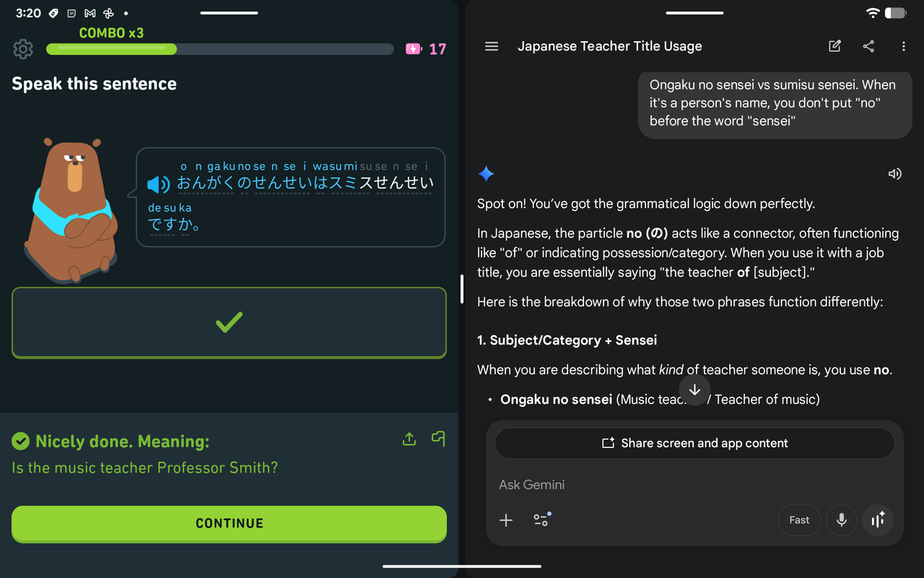Tap the 3:20 clock in the status bar

(x=28, y=13)
